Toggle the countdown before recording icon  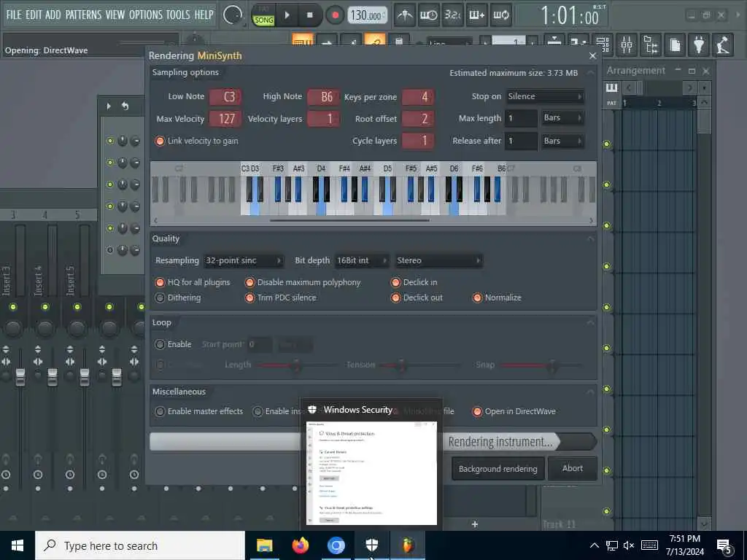452,15
